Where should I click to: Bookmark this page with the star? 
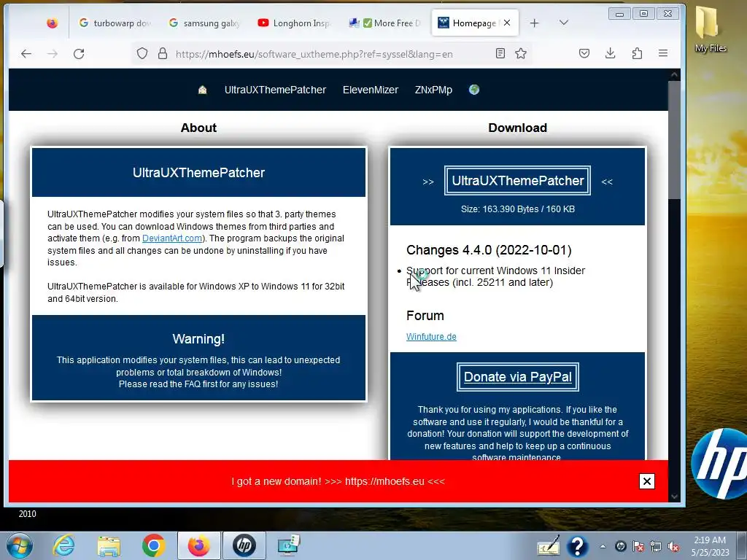521,53
